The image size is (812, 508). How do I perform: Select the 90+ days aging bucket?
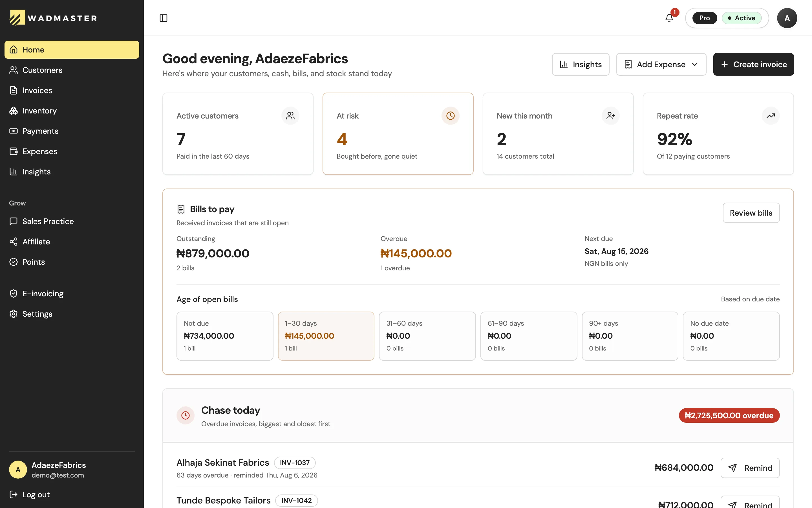pos(630,336)
